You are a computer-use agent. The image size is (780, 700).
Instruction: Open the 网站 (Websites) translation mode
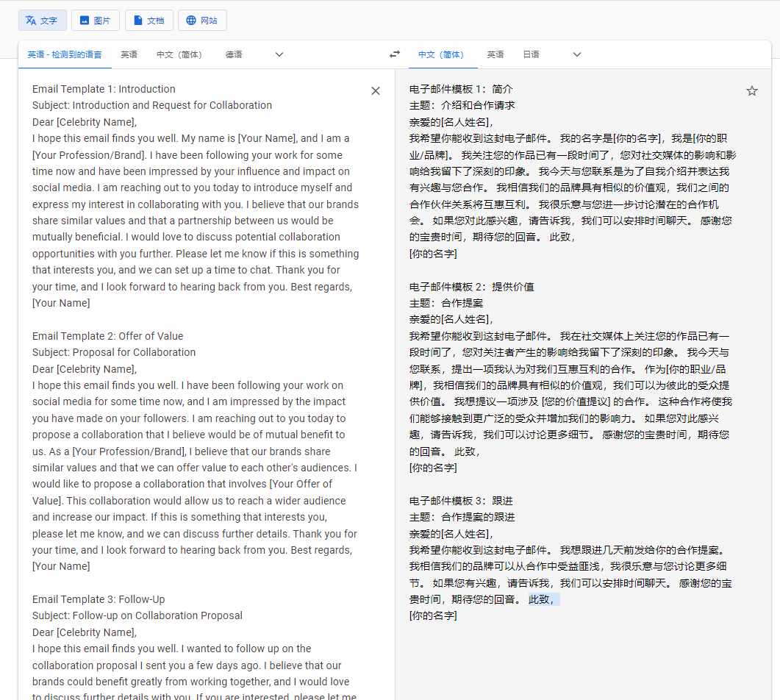(x=202, y=21)
